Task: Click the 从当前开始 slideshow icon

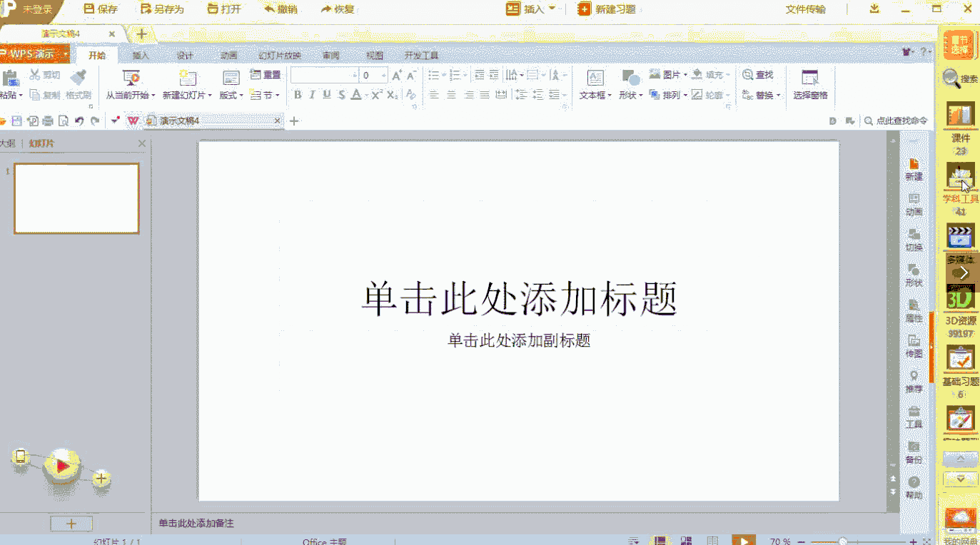Action: (x=131, y=78)
